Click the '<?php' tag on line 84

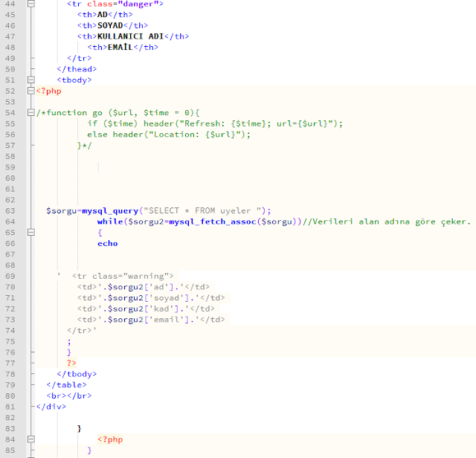110,439
